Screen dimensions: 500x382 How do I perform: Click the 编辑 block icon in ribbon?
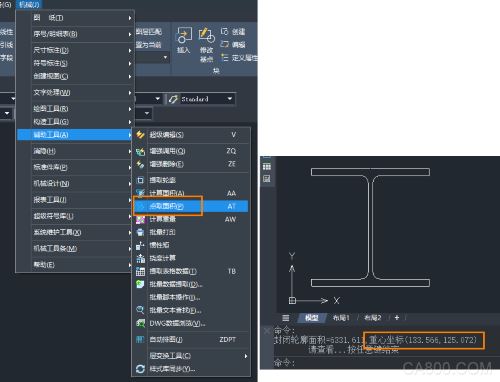point(224,44)
